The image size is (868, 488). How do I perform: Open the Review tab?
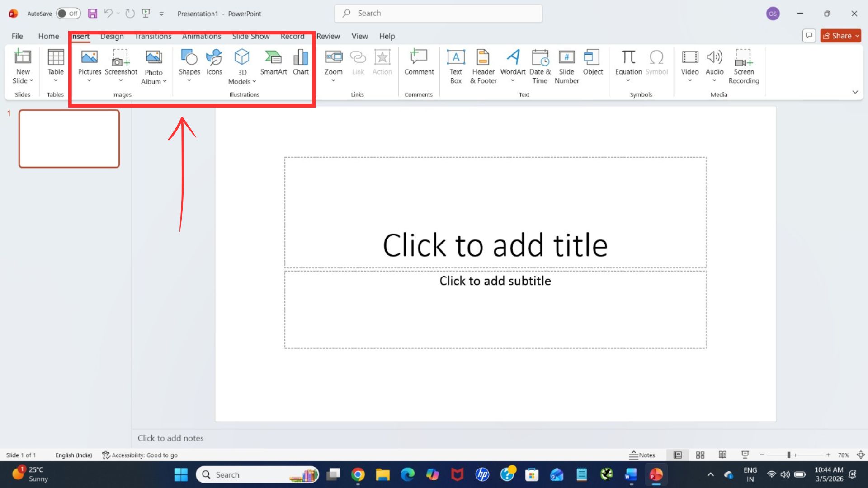[328, 36]
